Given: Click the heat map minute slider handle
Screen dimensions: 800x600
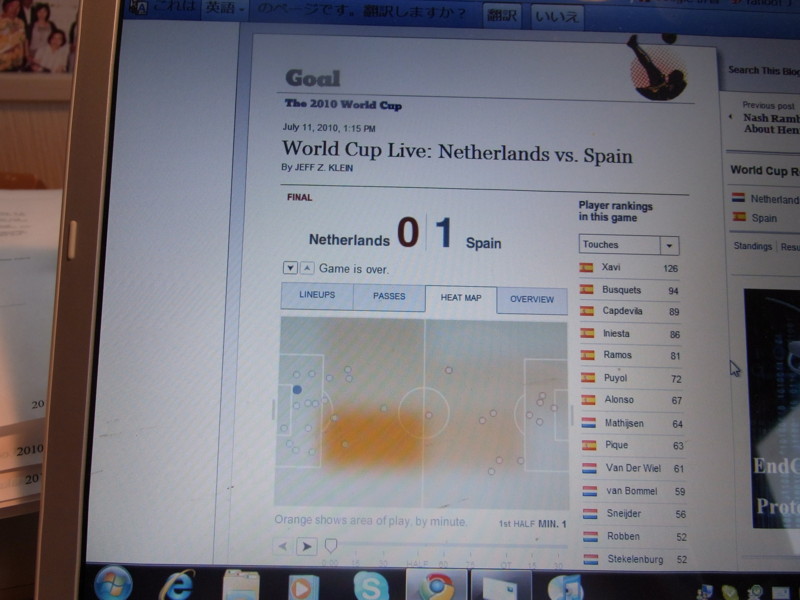Looking at the screenshot, I should [x=331, y=546].
